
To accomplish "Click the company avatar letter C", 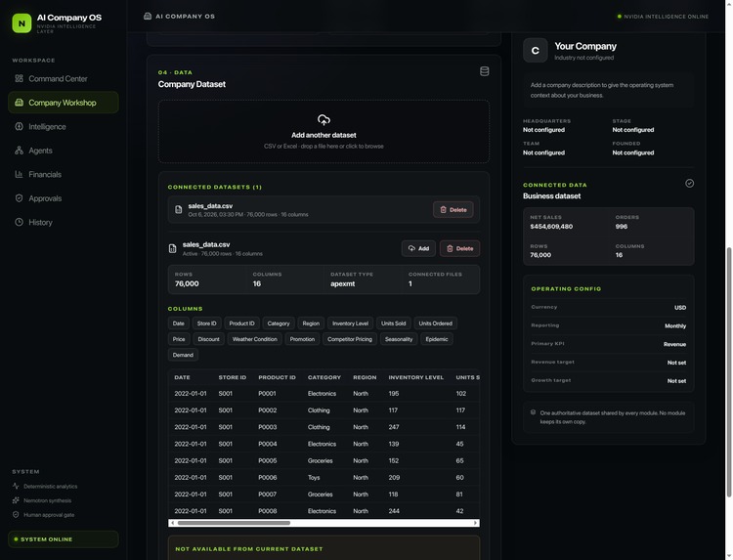I will click(x=536, y=51).
